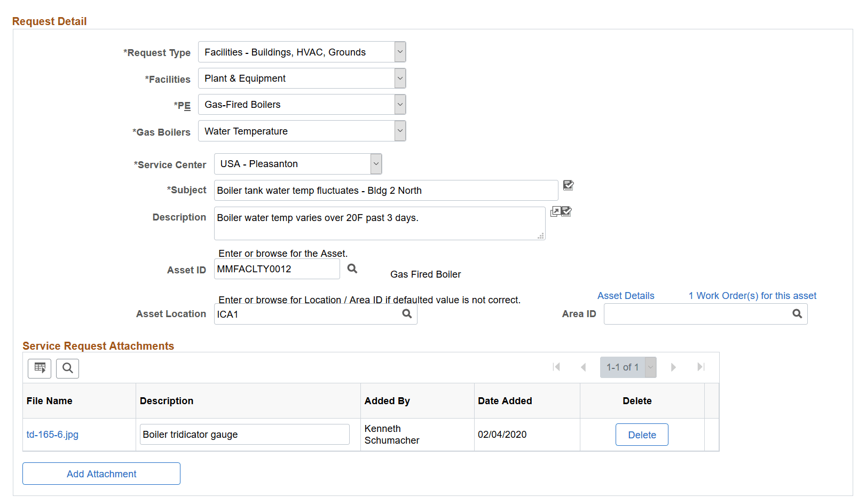Edit the Boiler tridicator gauge description

244,434
